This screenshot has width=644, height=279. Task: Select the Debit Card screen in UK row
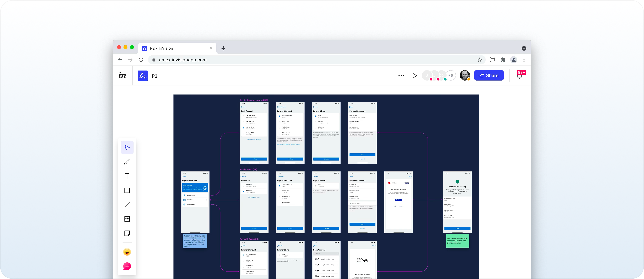254,202
